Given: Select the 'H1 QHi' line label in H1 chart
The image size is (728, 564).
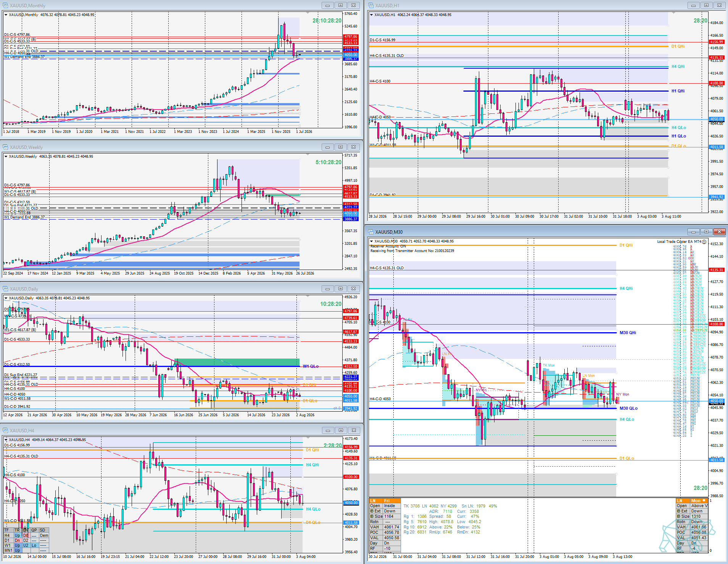Looking at the screenshot, I should [678, 91].
